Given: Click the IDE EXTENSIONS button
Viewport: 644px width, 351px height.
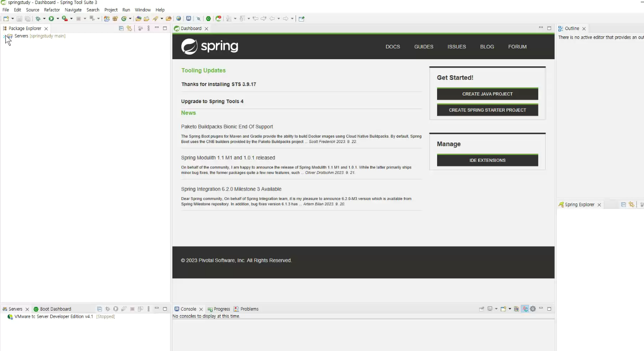Looking at the screenshot, I should tap(488, 160).
